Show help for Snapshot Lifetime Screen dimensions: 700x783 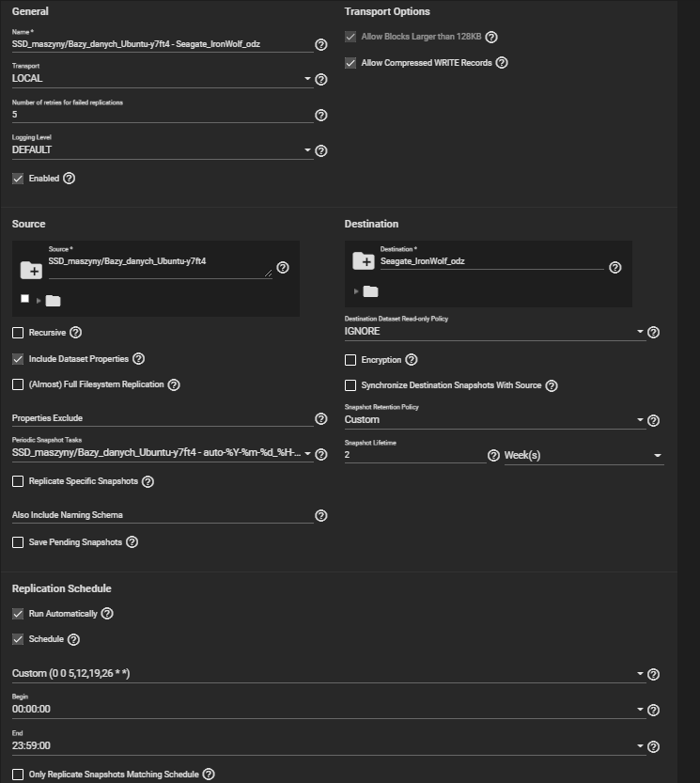tap(493, 455)
